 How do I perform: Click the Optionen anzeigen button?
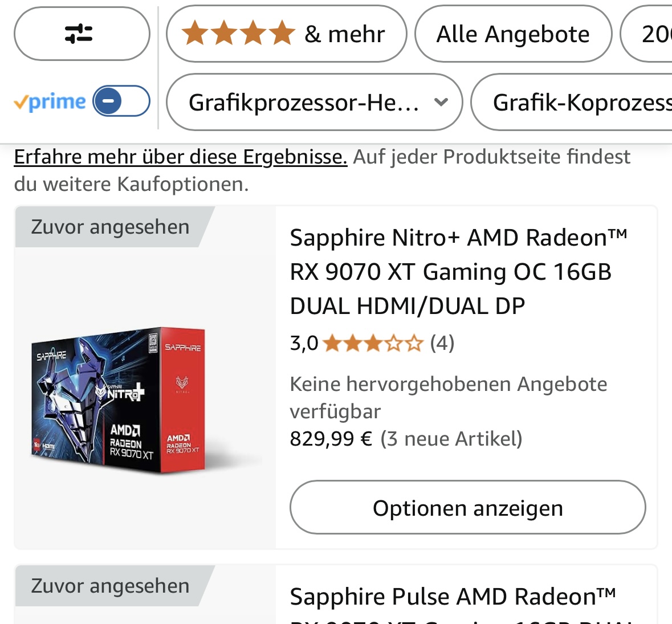(x=467, y=507)
